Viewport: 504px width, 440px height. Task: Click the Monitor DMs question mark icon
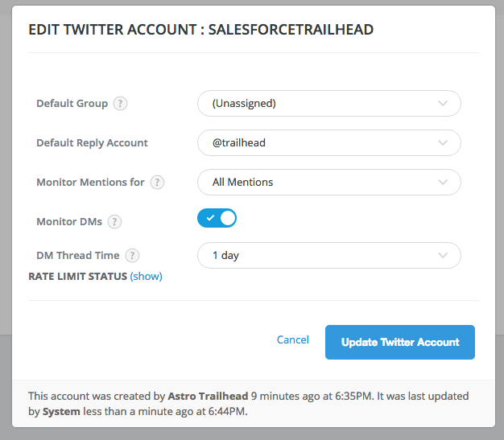coord(114,221)
